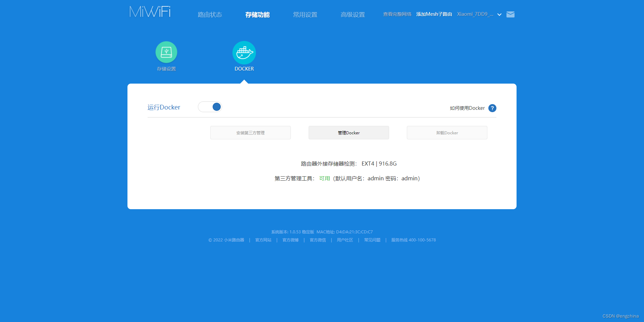Click the EXT4 | 916.8G storage text
Viewport: 644px width, 322px height.
379,164
